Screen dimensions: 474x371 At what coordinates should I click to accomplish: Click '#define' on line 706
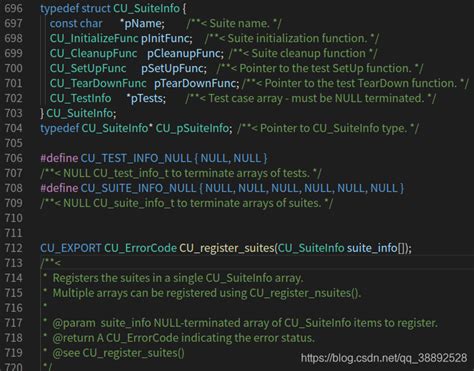[59, 158]
